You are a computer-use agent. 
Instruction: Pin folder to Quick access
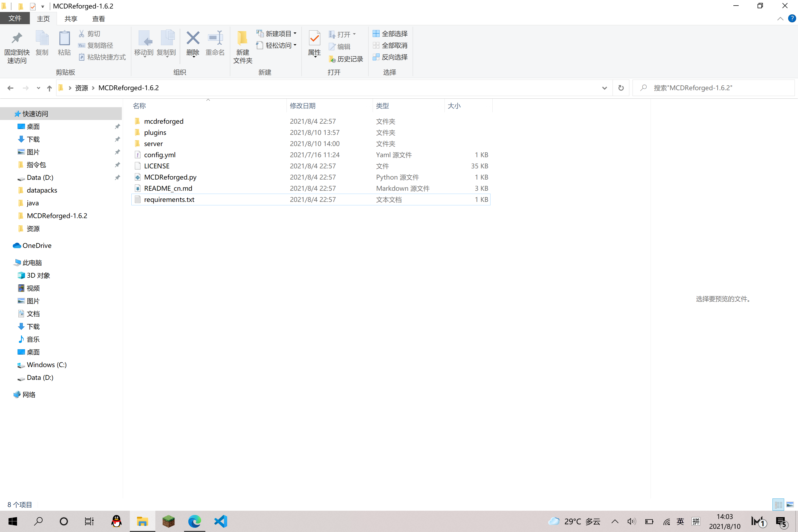[16, 47]
